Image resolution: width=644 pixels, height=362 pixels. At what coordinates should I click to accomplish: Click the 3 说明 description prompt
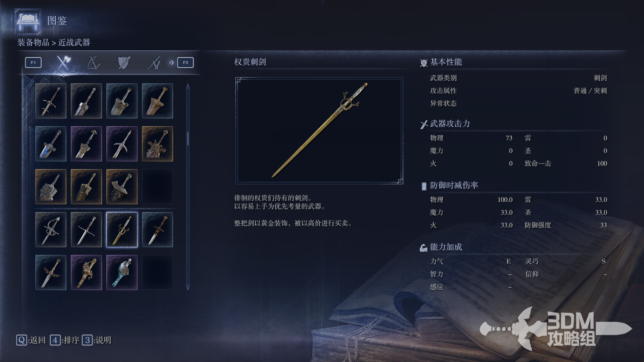[97, 340]
